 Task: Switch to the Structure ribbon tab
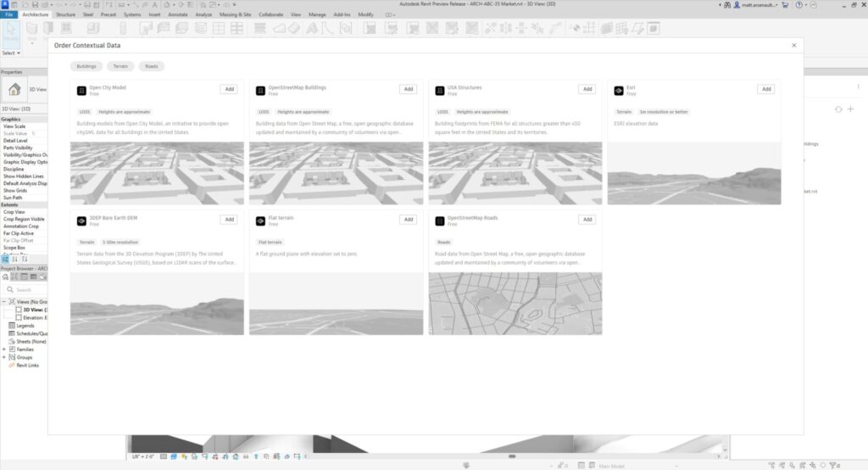coord(66,14)
